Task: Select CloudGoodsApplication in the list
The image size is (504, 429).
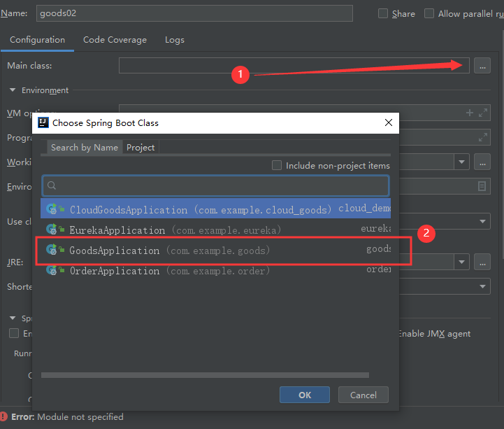Action: click(x=215, y=209)
